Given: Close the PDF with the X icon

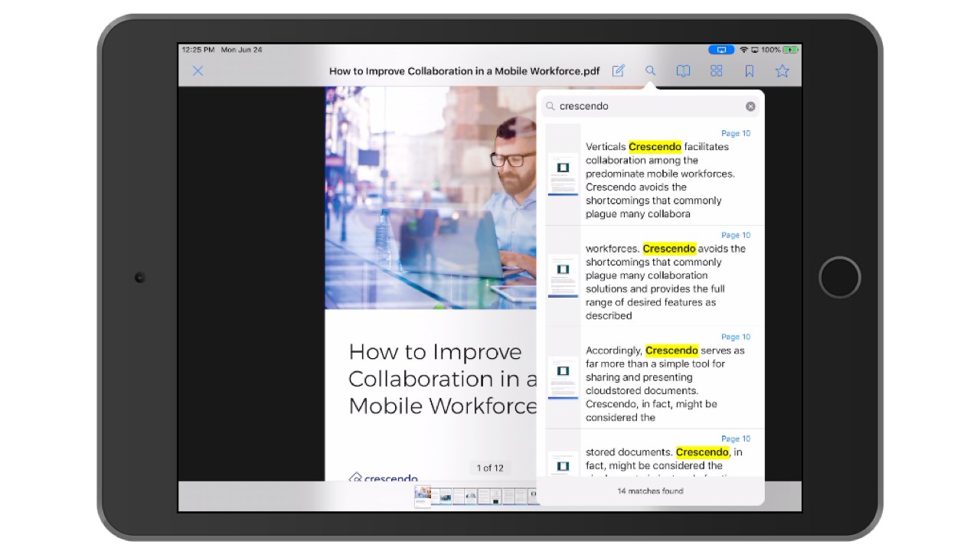Looking at the screenshot, I should pyautogui.click(x=198, y=71).
